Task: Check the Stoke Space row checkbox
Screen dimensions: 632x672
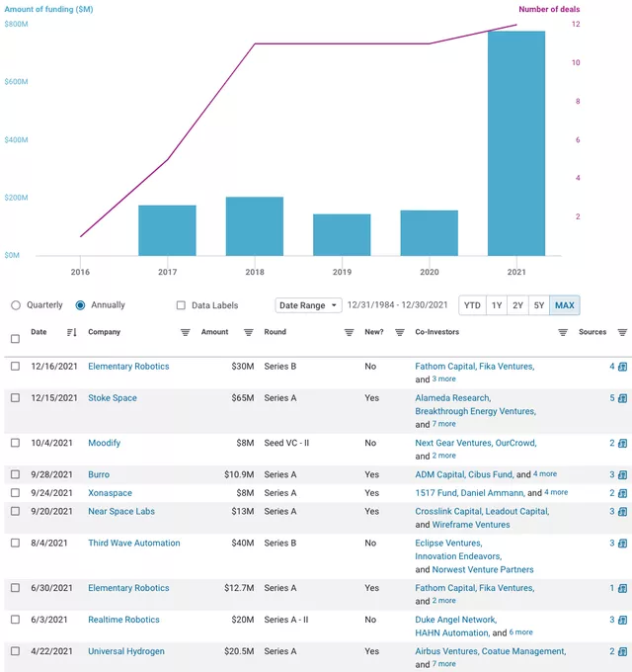Action: point(16,397)
